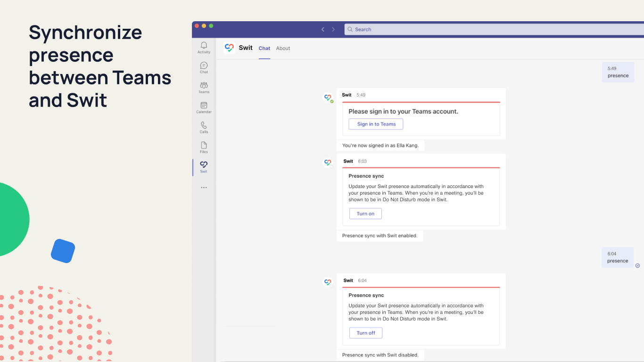Click the window's green zoom button
644x362 pixels.
click(x=211, y=25)
